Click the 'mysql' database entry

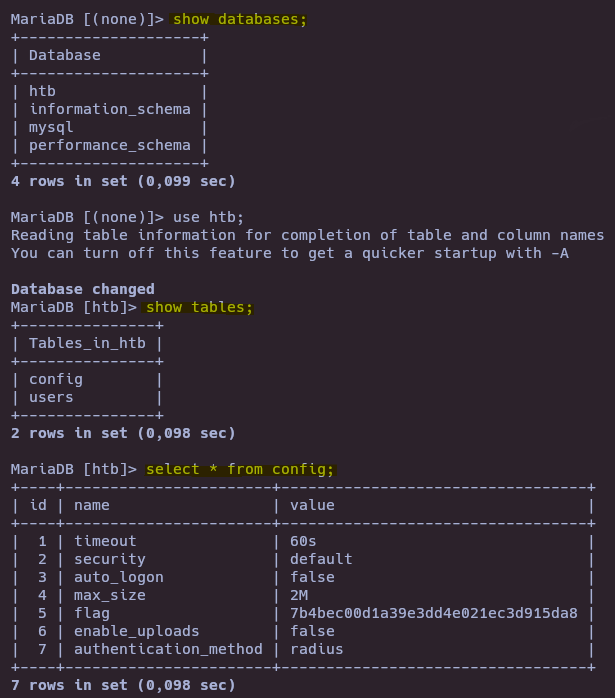tap(51, 128)
